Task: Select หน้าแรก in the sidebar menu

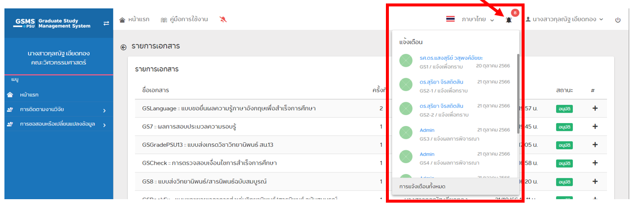Action: [x=29, y=94]
